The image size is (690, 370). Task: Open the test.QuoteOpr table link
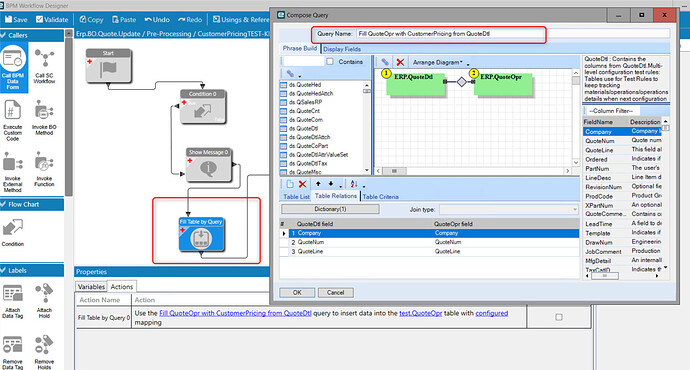(x=421, y=313)
